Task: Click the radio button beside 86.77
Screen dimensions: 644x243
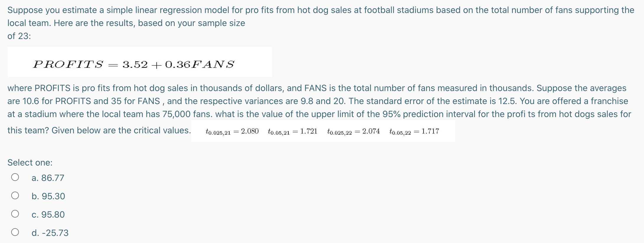Action: click(15, 177)
